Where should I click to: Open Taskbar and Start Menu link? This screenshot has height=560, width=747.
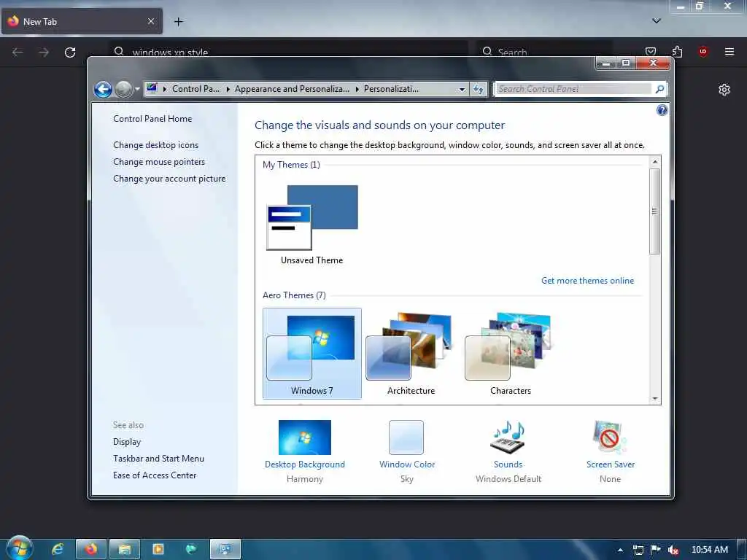(158, 459)
